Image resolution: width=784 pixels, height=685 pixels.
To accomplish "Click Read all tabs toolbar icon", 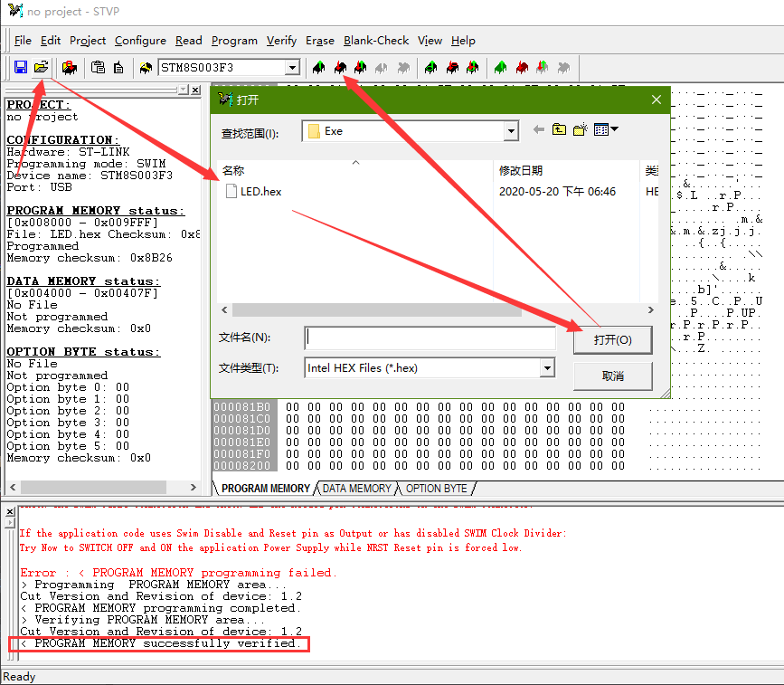I will [430, 67].
